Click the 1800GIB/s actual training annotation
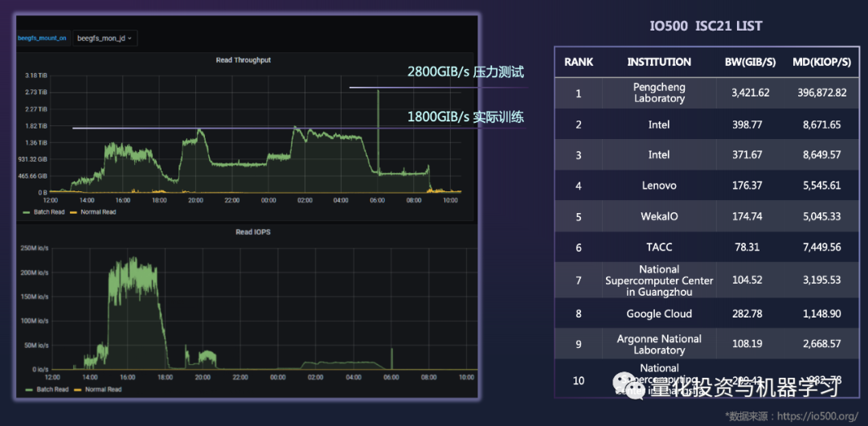Image resolution: width=868 pixels, height=426 pixels. click(x=465, y=117)
